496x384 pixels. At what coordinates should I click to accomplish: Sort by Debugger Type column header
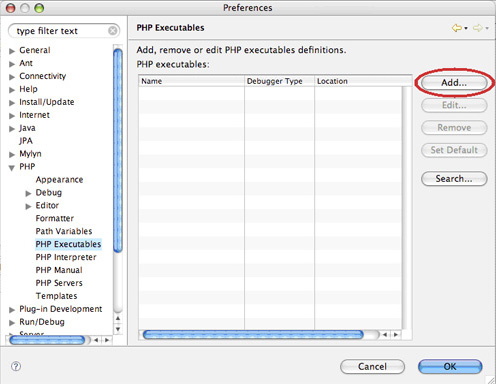click(279, 81)
